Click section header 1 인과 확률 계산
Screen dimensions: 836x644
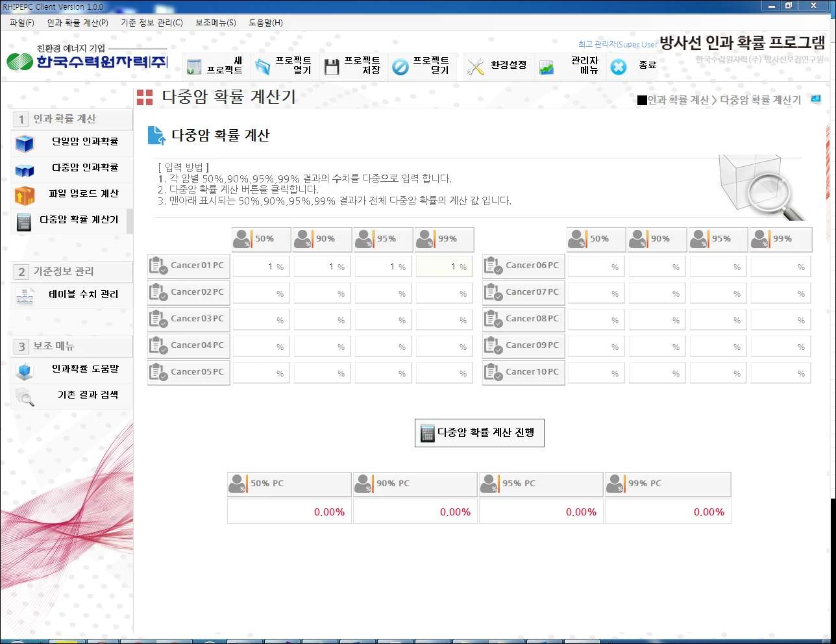(x=72, y=119)
